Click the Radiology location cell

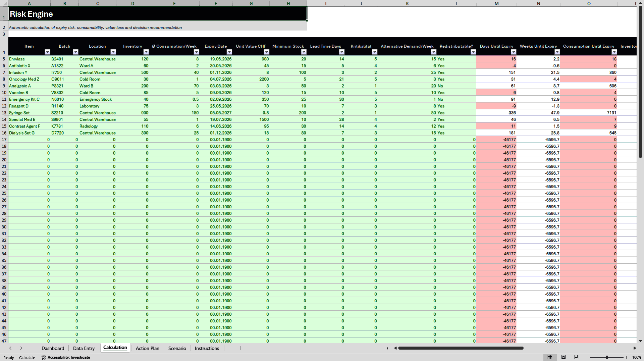97,126
